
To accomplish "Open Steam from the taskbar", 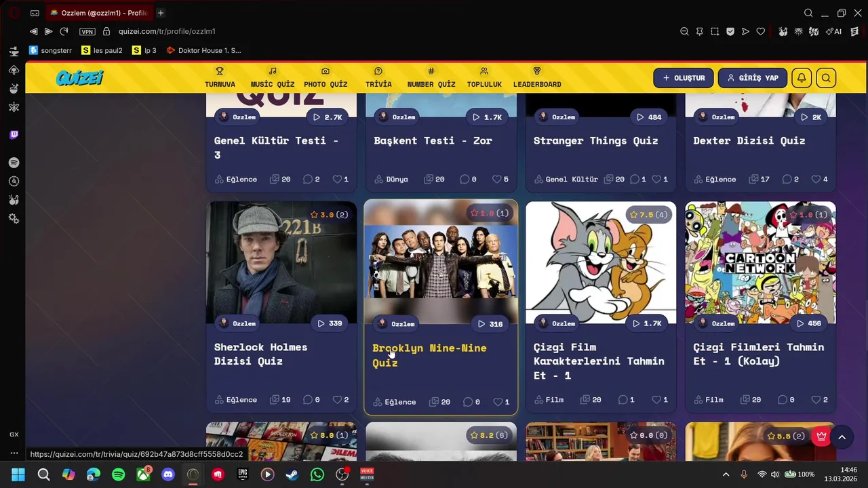I will 292,474.
